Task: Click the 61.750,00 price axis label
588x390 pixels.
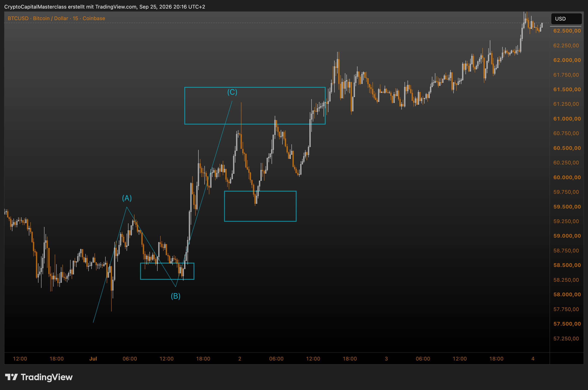Action: pos(566,75)
